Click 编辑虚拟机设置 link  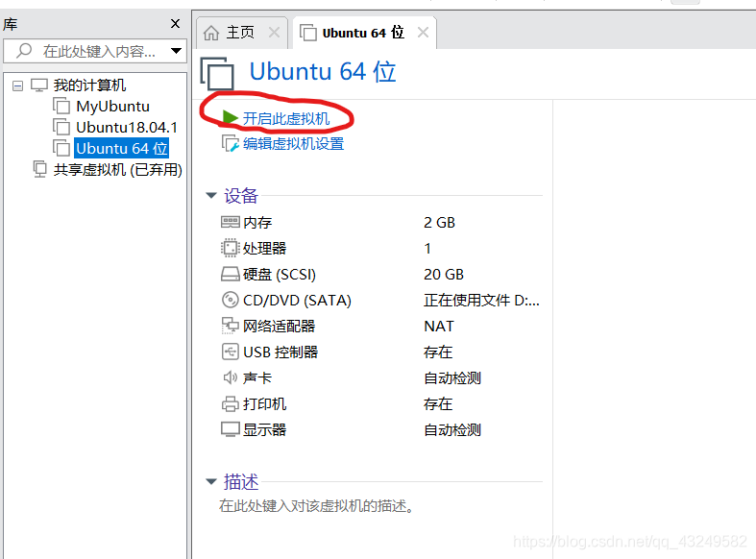pyautogui.click(x=293, y=144)
